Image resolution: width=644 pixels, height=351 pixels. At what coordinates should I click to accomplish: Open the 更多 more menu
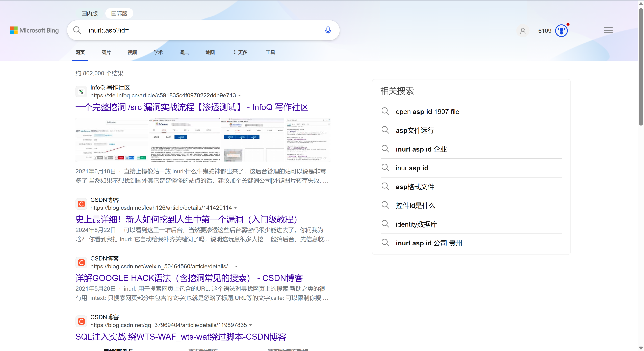coord(241,52)
